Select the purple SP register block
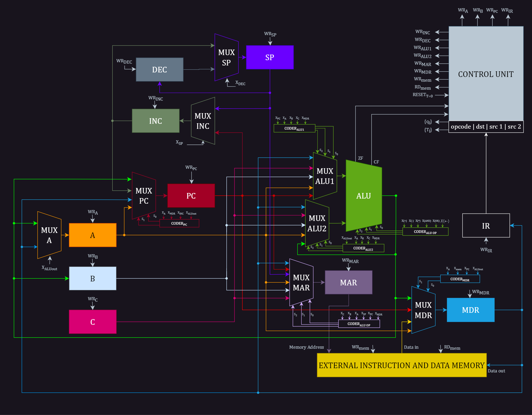This screenshot has width=532, height=415. [x=270, y=57]
